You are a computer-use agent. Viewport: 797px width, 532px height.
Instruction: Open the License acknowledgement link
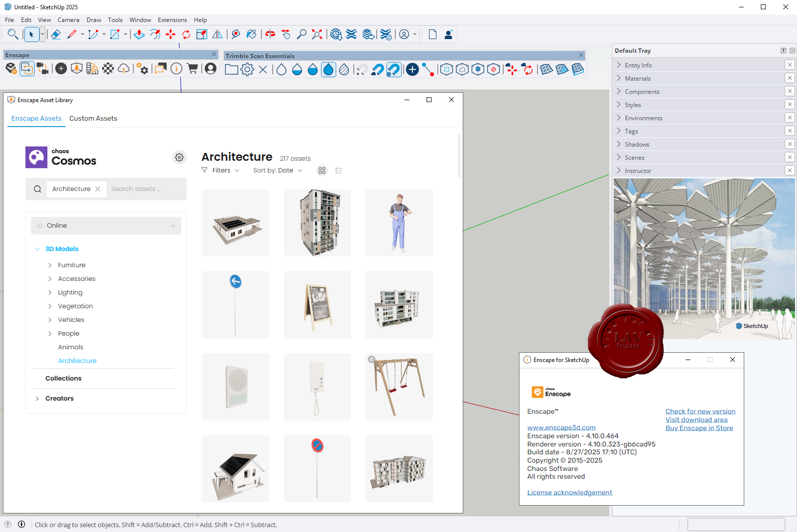[569, 493]
